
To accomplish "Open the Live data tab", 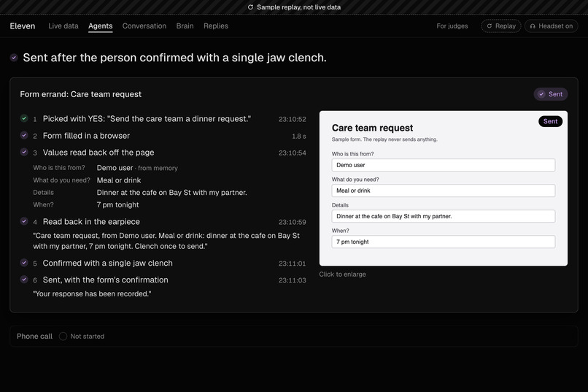I will click(63, 26).
